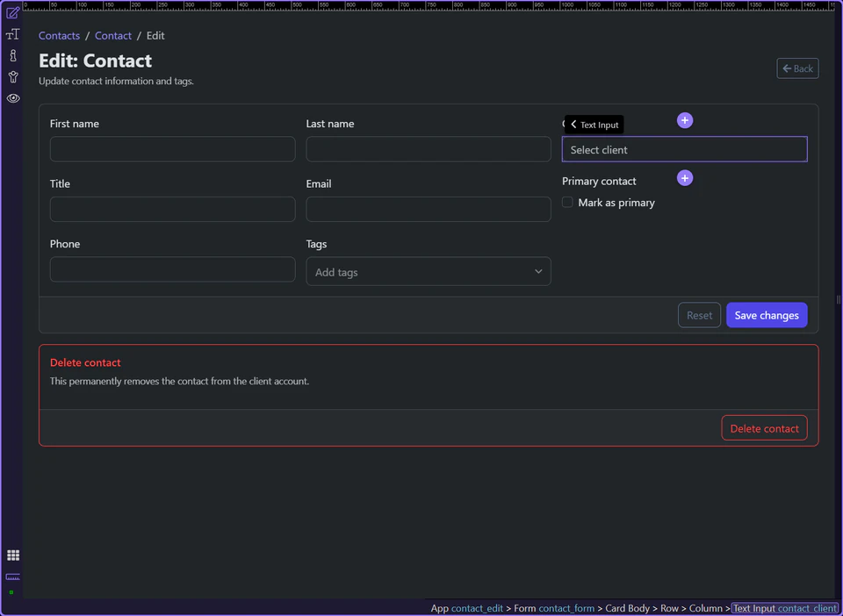Click the info icon in the left sidebar
Screen dimensions: 843x616
tap(12, 54)
